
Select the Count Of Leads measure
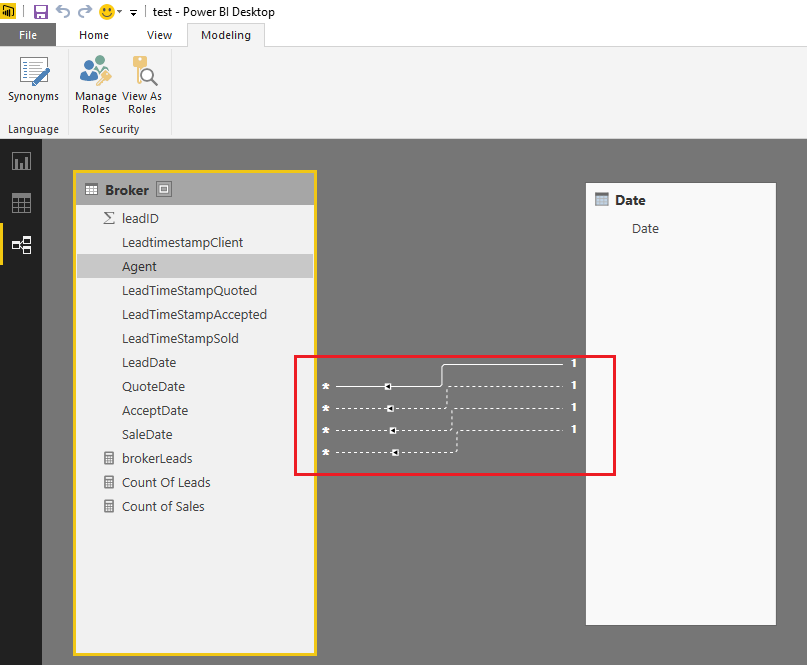[195, 482]
